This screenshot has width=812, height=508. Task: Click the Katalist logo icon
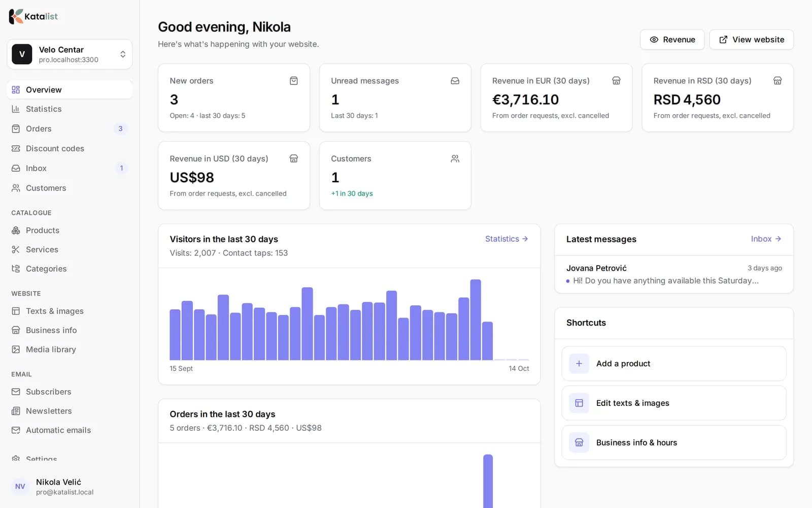click(16, 16)
